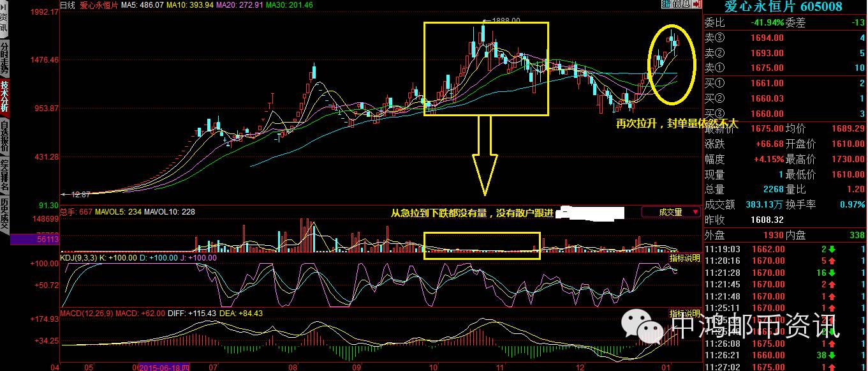Viewport: 868px width, 371px height.
Task: Open the 综合排名 tab
Action: coord(4,176)
